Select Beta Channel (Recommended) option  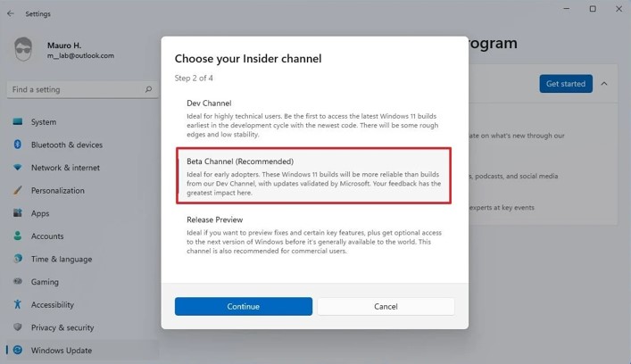313,176
